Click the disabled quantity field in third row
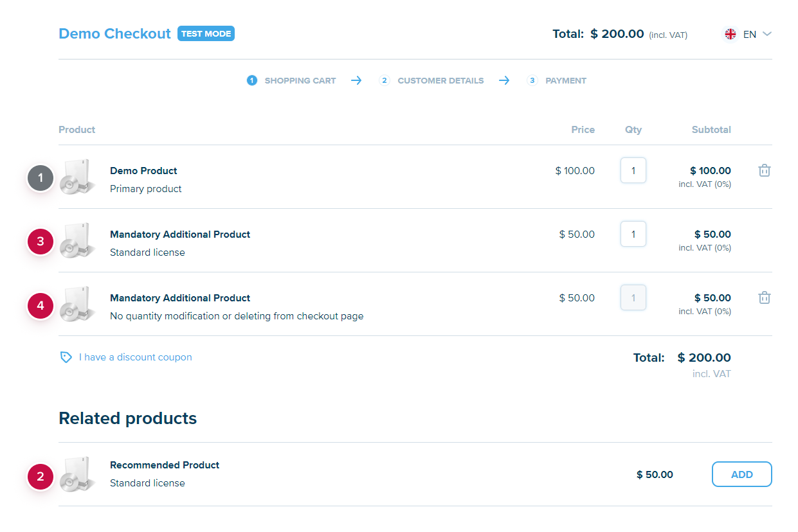 point(633,298)
